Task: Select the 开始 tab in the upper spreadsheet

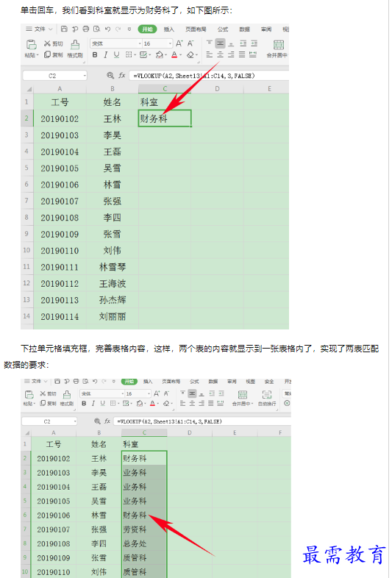Action: tap(147, 29)
